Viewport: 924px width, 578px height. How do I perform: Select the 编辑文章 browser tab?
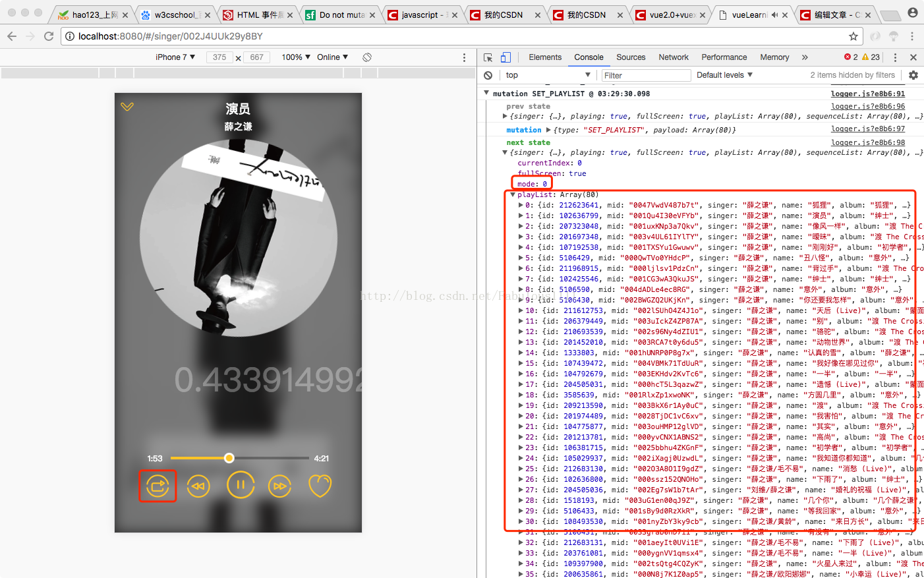click(x=835, y=14)
